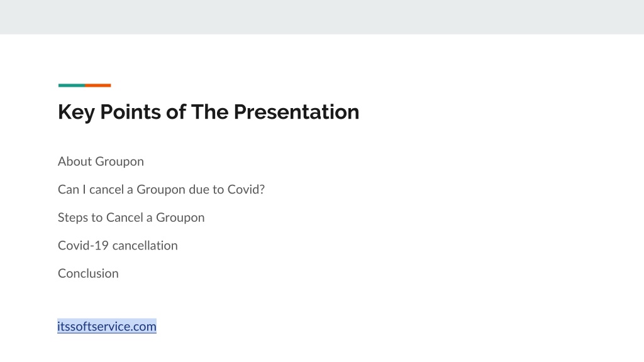Click 'Covid-19' in the fourth line
This screenshot has width=644, height=362.
84,246
